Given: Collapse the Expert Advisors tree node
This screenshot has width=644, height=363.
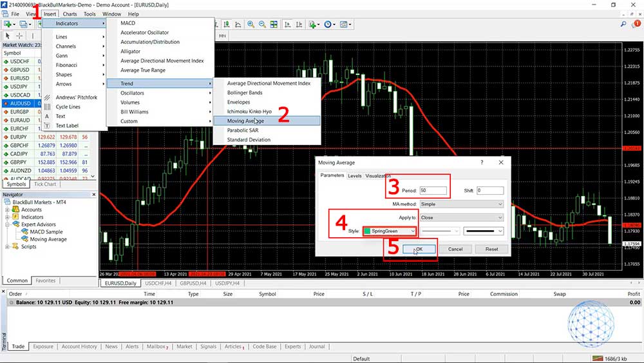Looking at the screenshot, I should pyautogui.click(x=7, y=224).
